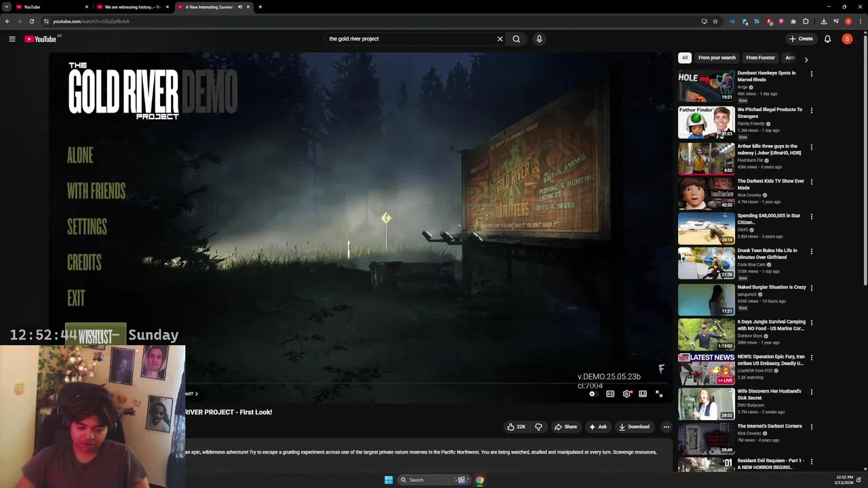Switch the player to theater mode
This screenshot has height=488, width=868.
point(643,394)
